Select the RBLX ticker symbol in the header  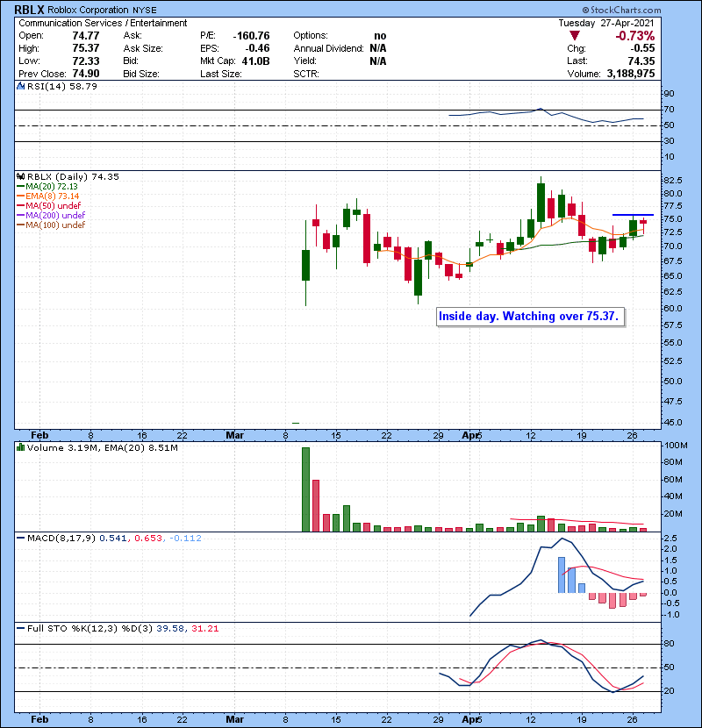[x=29, y=10]
